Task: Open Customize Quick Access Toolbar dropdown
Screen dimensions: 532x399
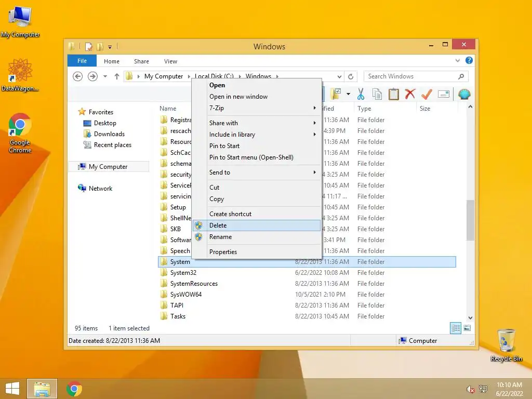Action: tap(110, 47)
